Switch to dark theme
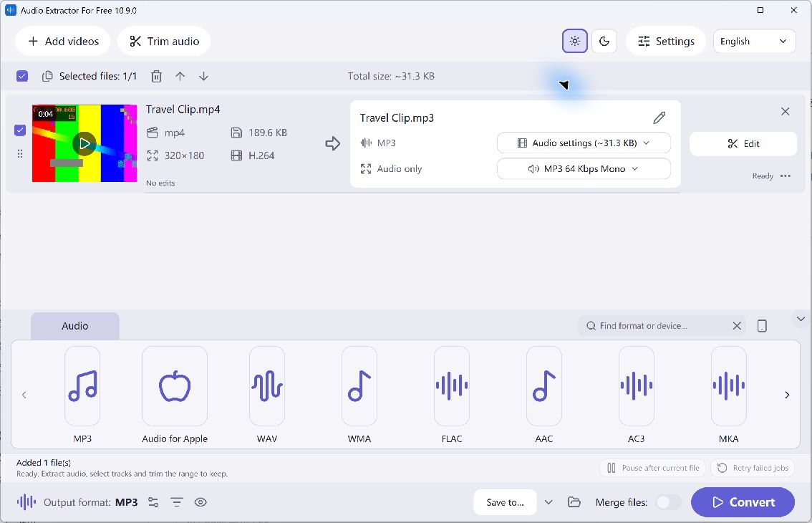The height and width of the screenshot is (523, 812). pyautogui.click(x=604, y=41)
